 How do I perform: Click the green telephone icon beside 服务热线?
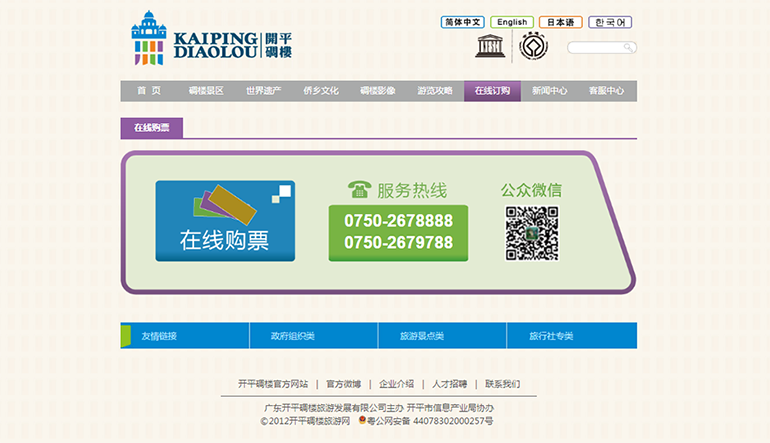click(359, 190)
